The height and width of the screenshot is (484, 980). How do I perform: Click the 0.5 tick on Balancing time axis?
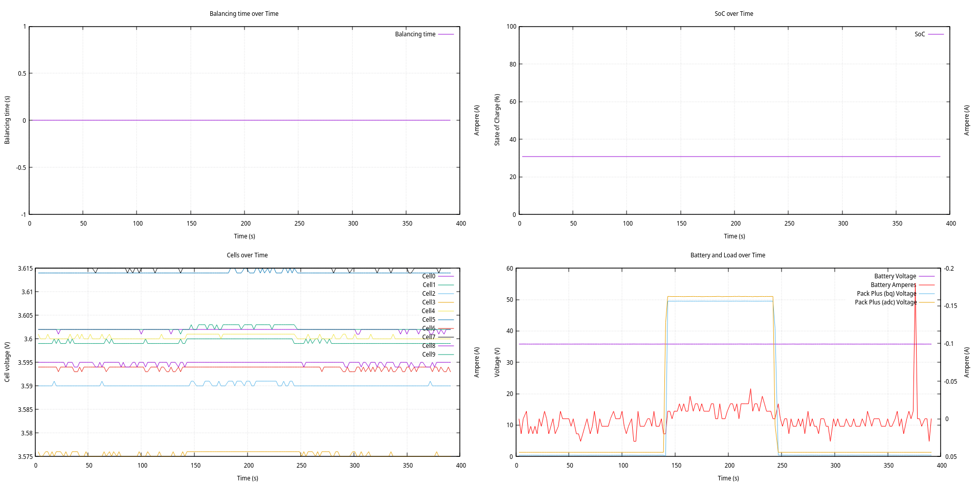[22, 74]
